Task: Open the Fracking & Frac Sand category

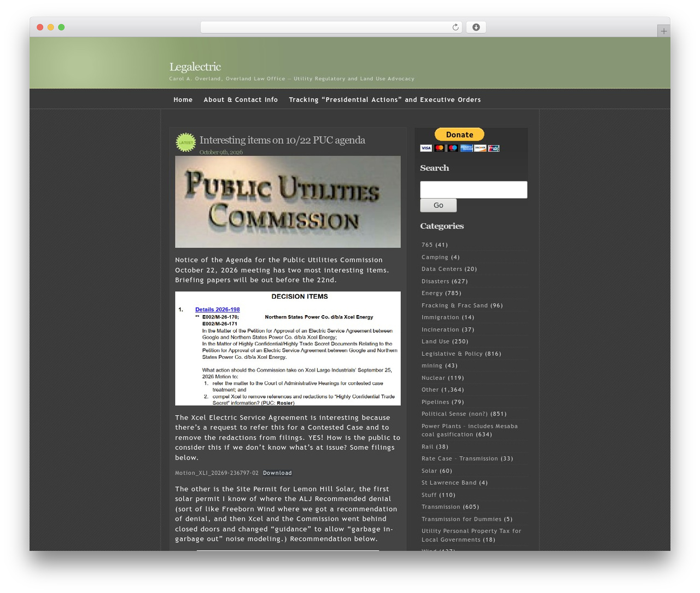Action: pos(454,305)
